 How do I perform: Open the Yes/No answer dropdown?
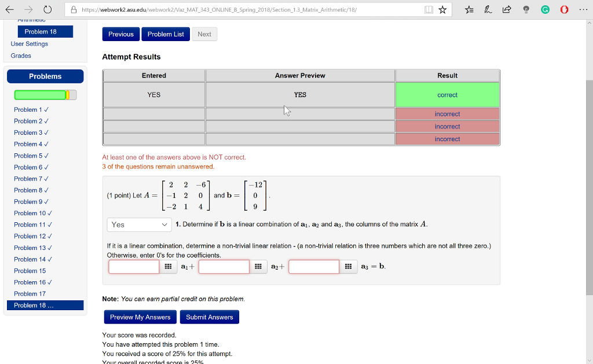tap(139, 224)
